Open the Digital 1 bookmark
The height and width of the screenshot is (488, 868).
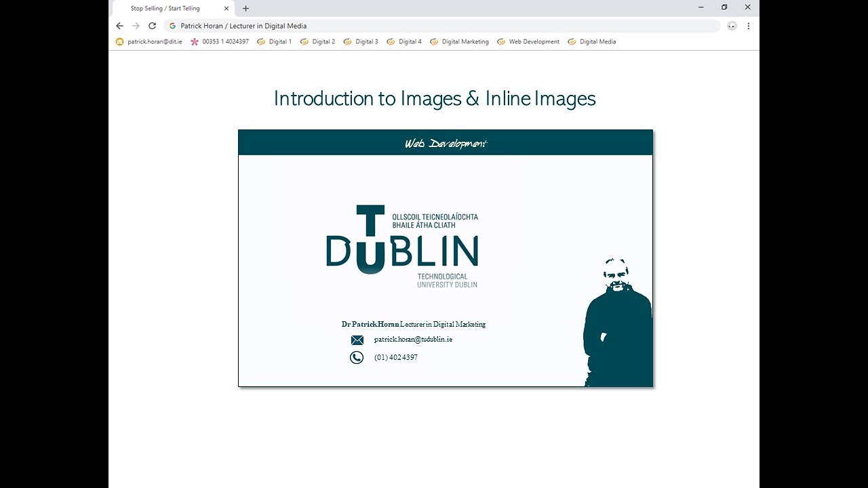275,41
